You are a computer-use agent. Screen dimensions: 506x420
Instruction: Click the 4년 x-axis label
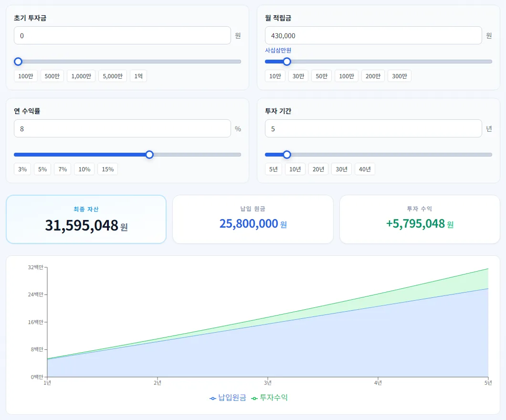tap(378, 383)
